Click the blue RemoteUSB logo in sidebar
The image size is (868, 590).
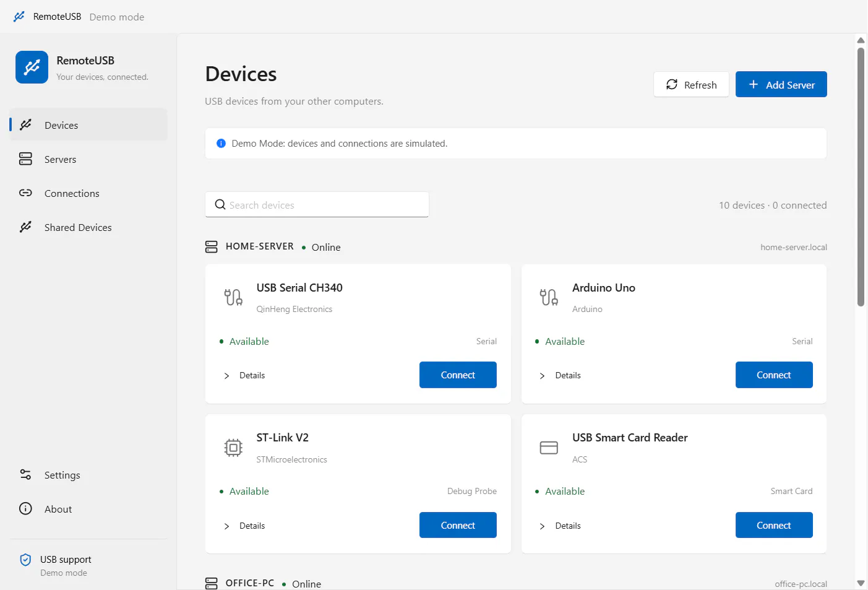(x=32, y=67)
